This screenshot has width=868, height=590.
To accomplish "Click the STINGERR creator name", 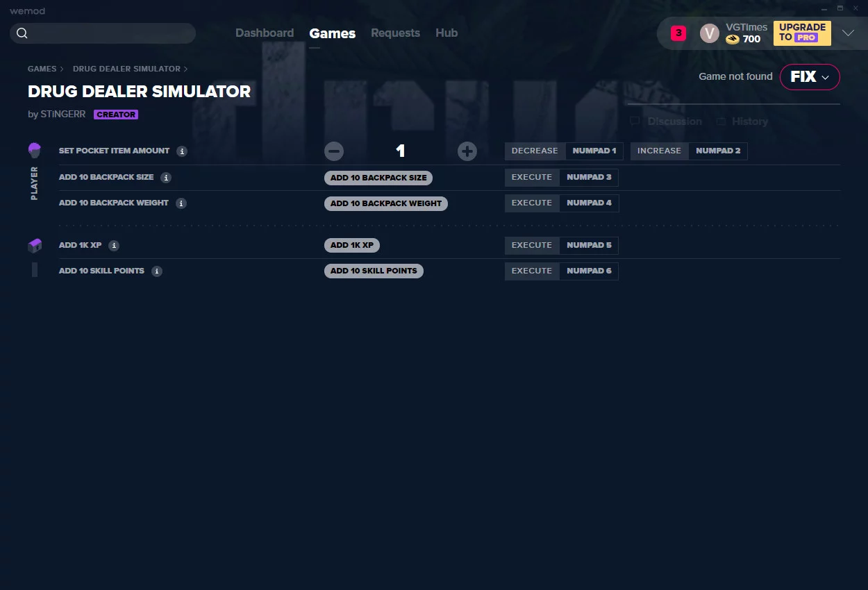I will tap(63, 115).
